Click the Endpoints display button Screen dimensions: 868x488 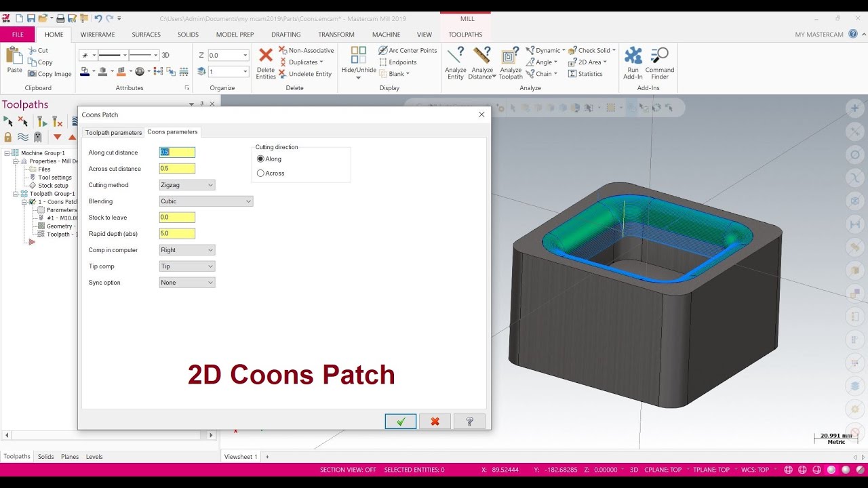[x=397, y=62]
